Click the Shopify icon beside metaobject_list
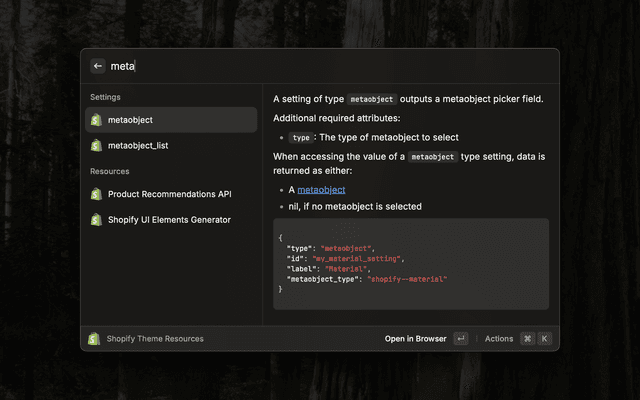This screenshot has height=400, width=640. coord(96,145)
